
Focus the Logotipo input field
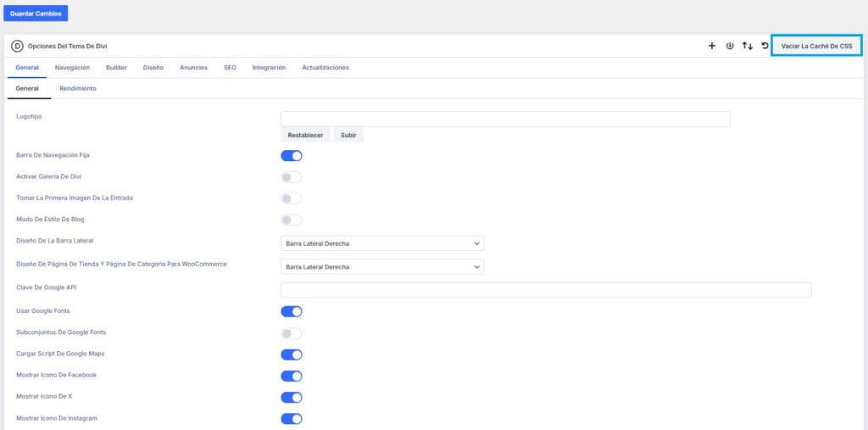(505, 119)
